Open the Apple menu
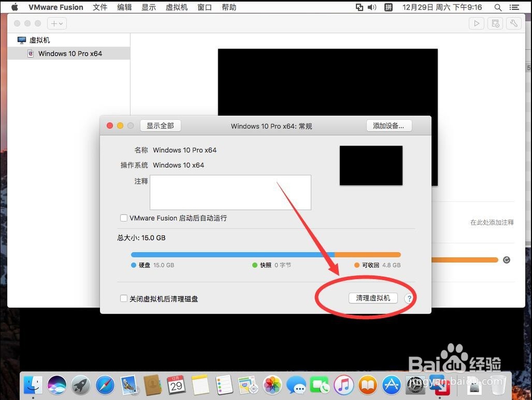532x400 pixels. click(14, 7)
